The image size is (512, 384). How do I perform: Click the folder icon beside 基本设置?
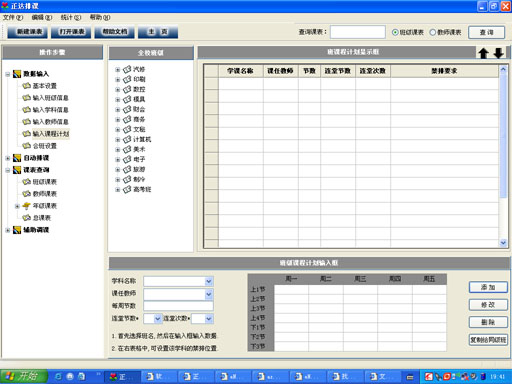26,86
